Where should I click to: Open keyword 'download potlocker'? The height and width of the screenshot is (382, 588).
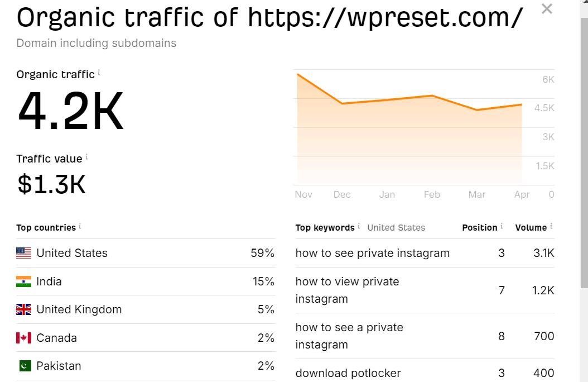[348, 373]
